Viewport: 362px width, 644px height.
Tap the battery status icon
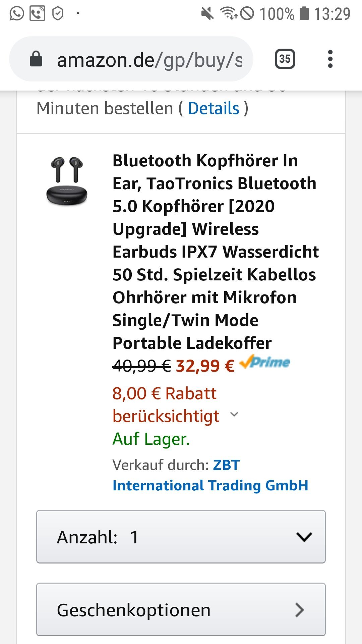click(x=304, y=14)
